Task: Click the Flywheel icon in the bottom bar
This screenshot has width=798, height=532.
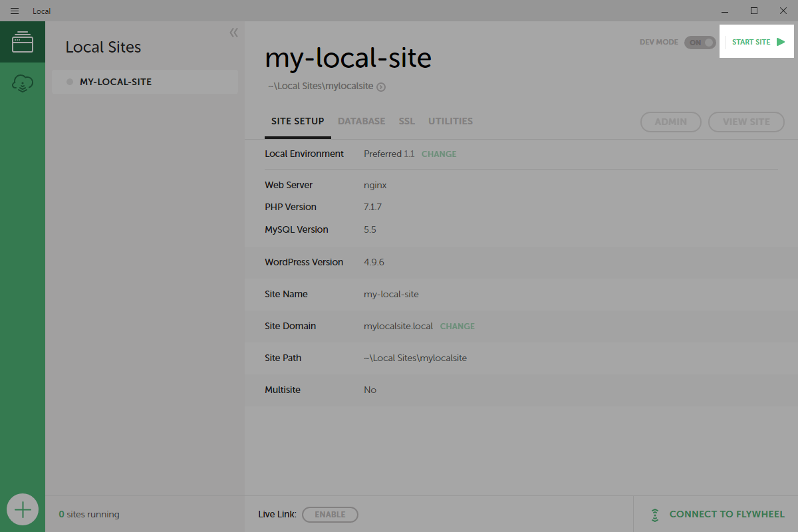Action: coord(655,514)
